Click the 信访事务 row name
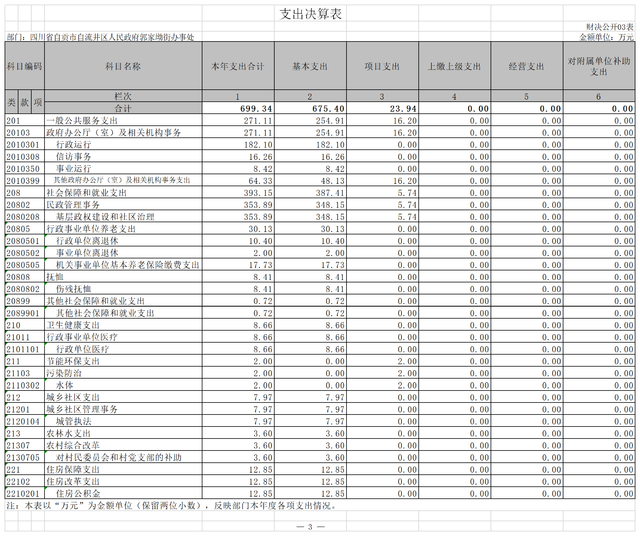The width and height of the screenshot is (640, 536). click(x=73, y=157)
